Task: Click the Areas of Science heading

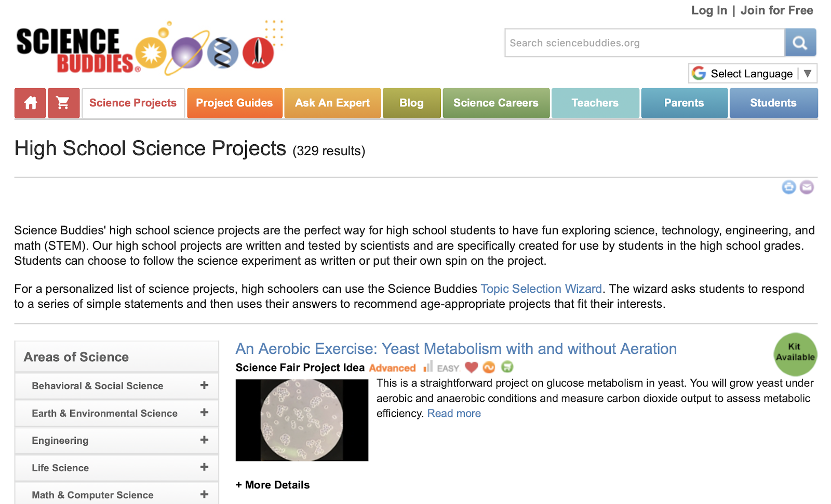Action: (x=76, y=357)
